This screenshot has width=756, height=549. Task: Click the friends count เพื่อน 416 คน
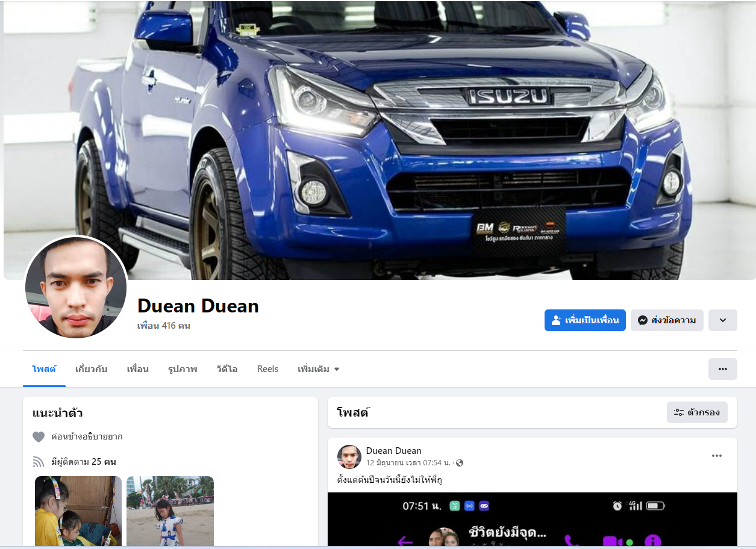click(x=164, y=326)
